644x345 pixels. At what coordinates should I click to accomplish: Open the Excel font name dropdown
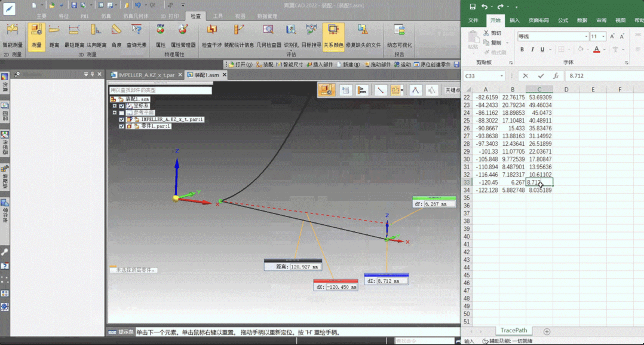point(586,36)
